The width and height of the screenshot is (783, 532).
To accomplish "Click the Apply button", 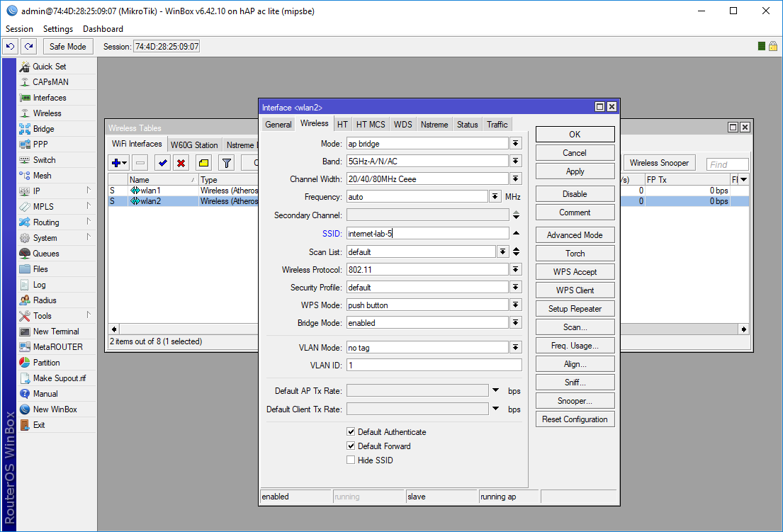I will tap(575, 171).
